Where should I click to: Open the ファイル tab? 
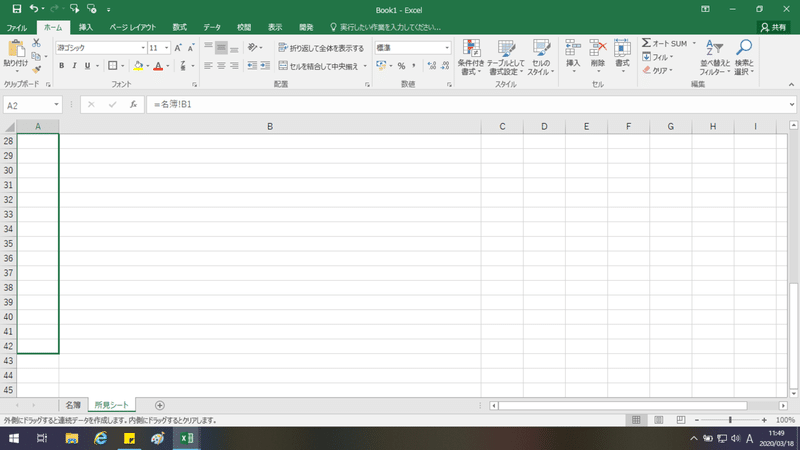(x=17, y=28)
